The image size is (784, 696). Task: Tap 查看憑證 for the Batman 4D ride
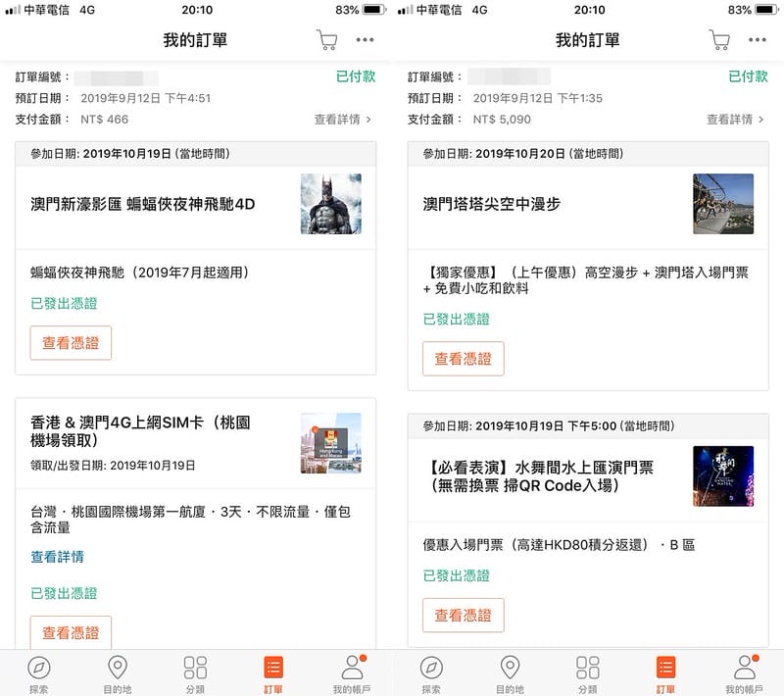pyautogui.click(x=71, y=343)
